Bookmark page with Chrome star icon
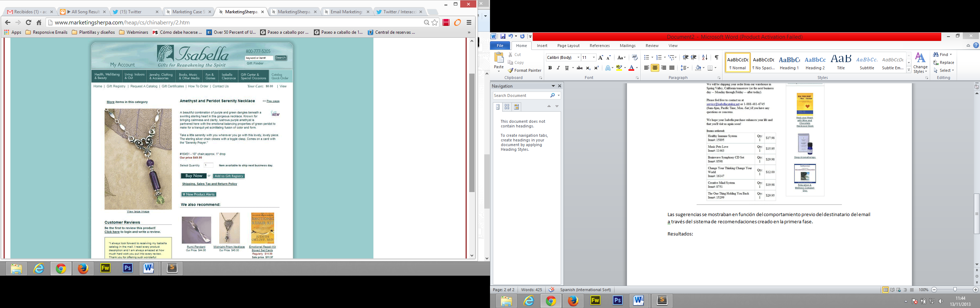The image size is (980, 308). pyautogui.click(x=435, y=23)
